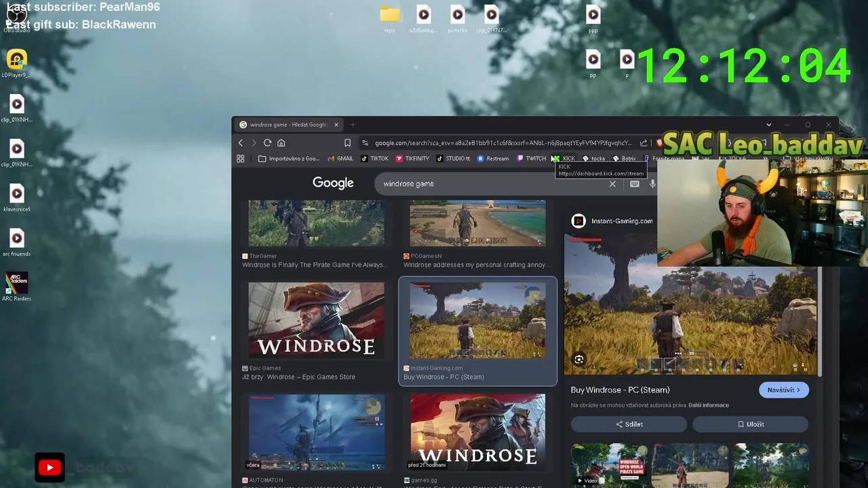Image resolution: width=868 pixels, height=488 pixels.
Task: Open Buy Windrose - PC (Steam) heading
Action: click(620, 390)
